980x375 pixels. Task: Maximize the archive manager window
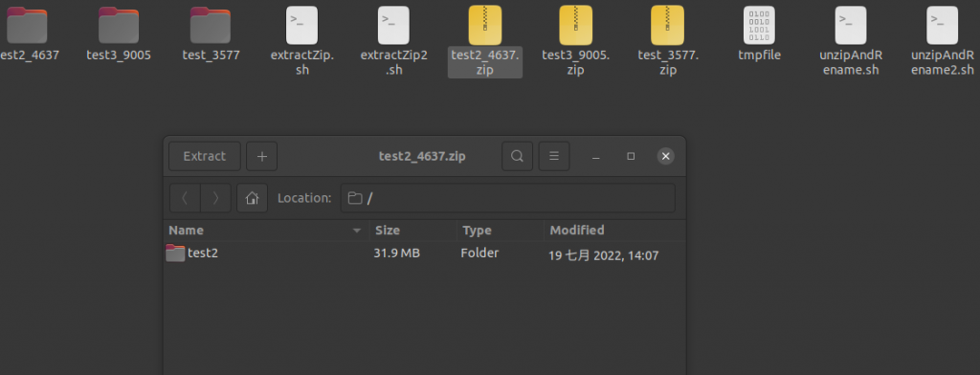click(x=631, y=156)
